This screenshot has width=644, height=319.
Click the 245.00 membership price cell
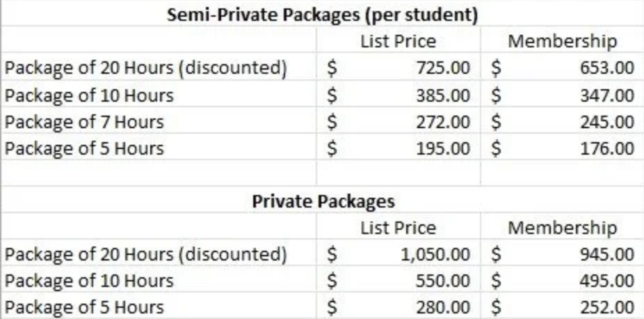(x=562, y=121)
